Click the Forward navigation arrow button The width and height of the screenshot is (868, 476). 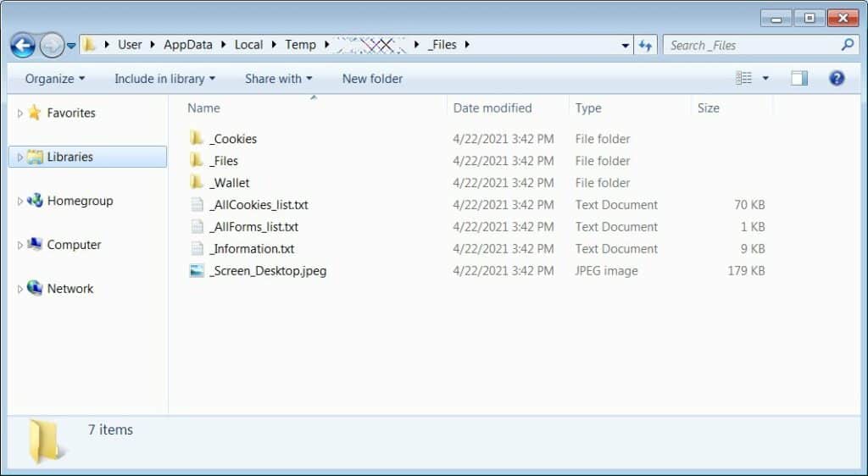51,45
